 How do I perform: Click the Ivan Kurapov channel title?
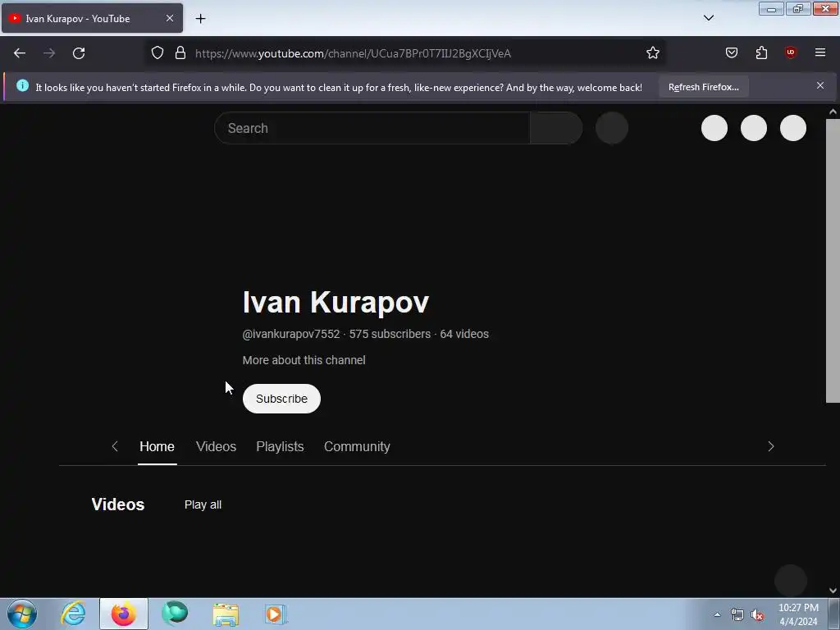[x=336, y=302]
